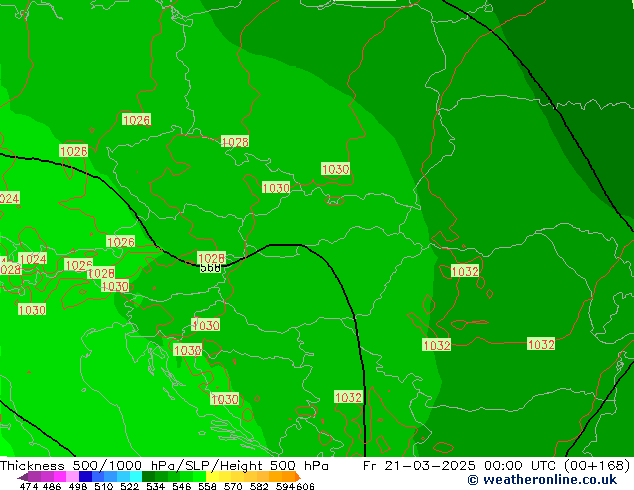Click the 486 legend value
The width and height of the screenshot is (634, 490).
click(52, 486)
